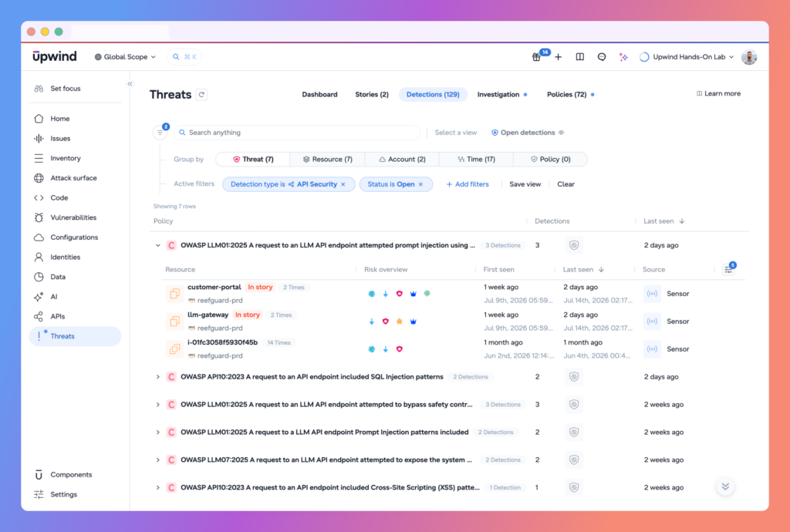This screenshot has width=790, height=532.
Task: Expand the SQL Injection patterns row
Action: (x=157, y=376)
